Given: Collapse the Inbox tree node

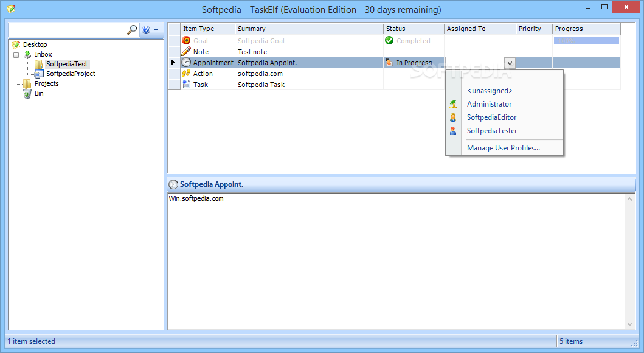Looking at the screenshot, I should (x=16, y=54).
